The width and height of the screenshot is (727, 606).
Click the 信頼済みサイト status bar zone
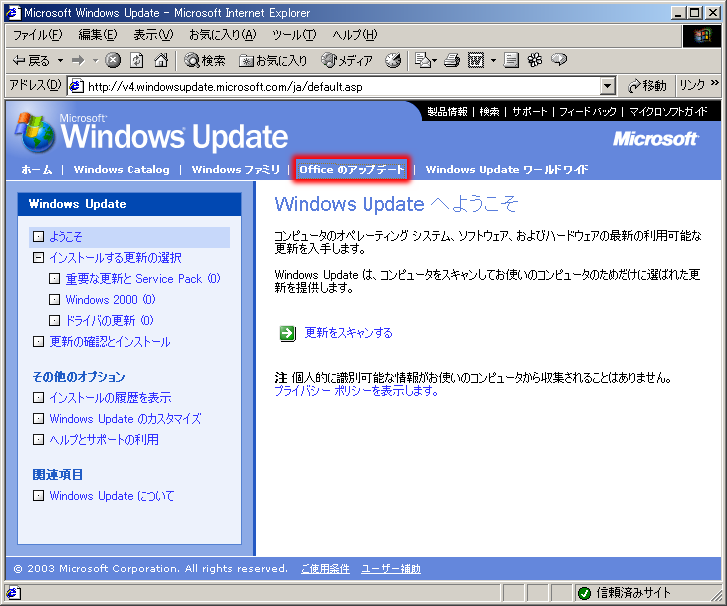[625, 593]
